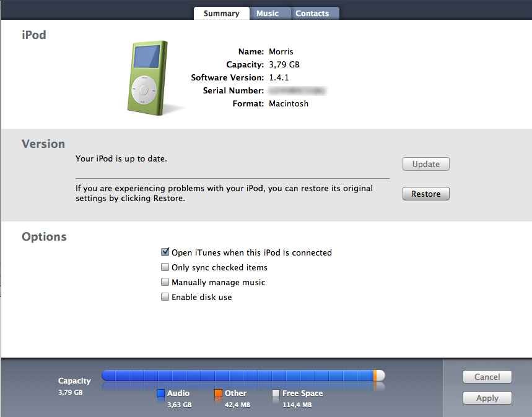532x417 pixels.
Task: Click the 'Format:' field label
Action: point(248,103)
